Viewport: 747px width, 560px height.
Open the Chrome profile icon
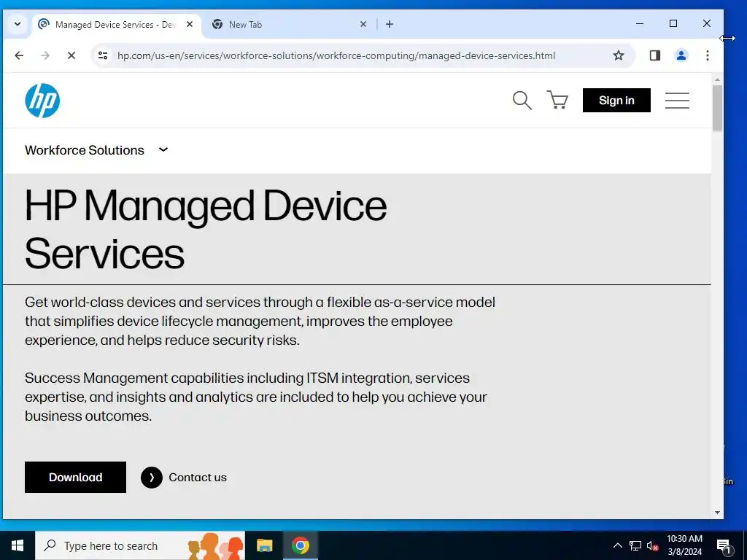click(681, 55)
